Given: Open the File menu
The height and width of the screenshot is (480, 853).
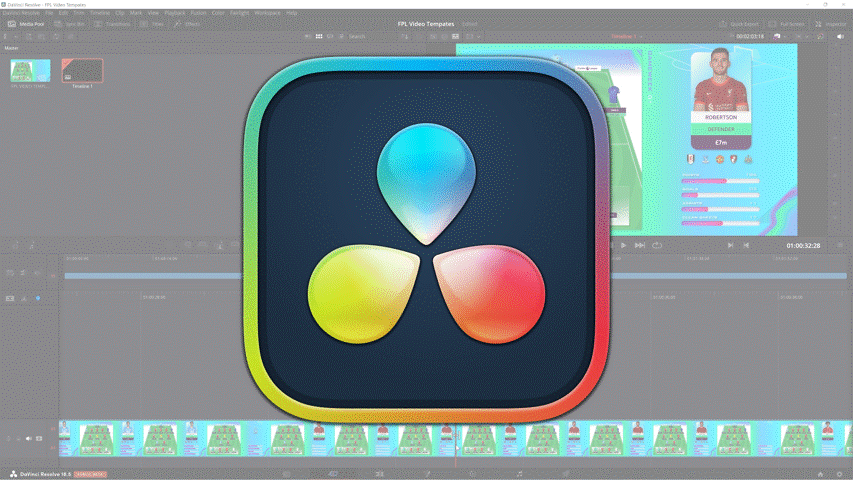Looking at the screenshot, I should click(50, 13).
